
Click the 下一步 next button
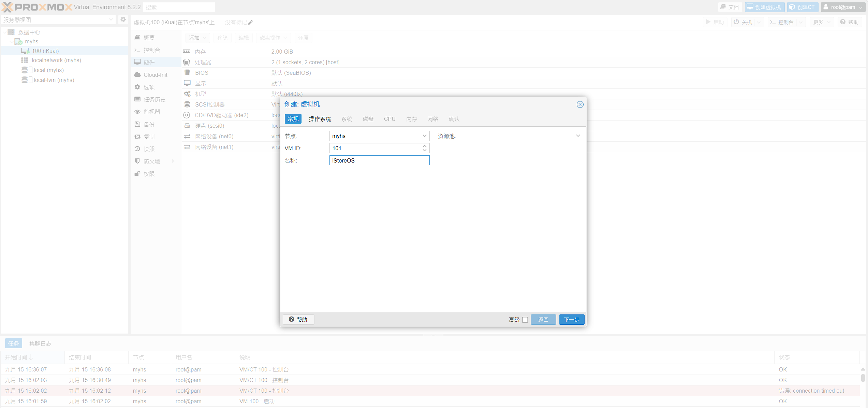pos(572,320)
